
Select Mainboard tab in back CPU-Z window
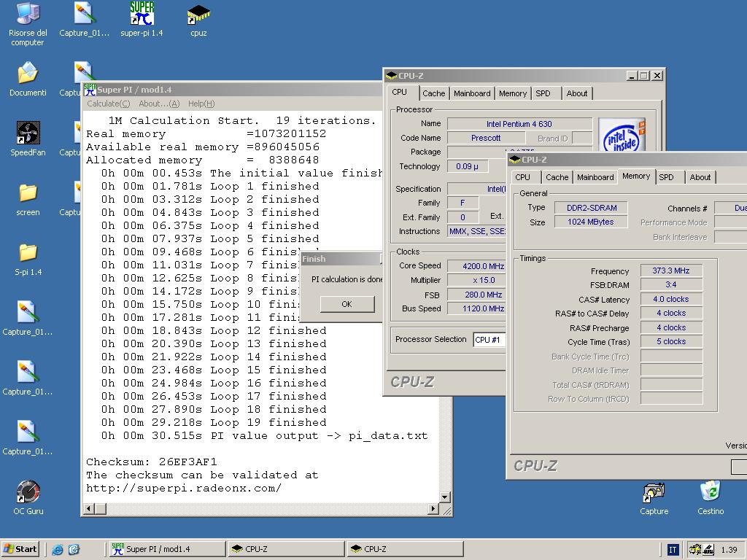click(472, 93)
